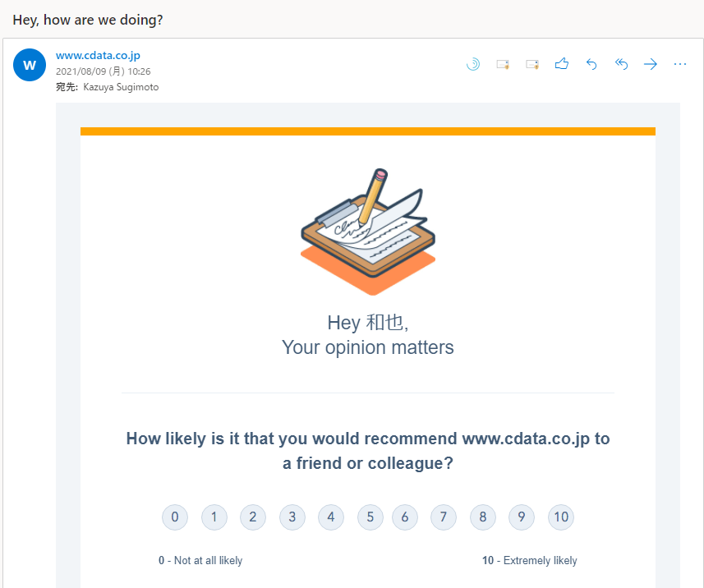Click the clipboard and pencil illustration
Viewport: 704px width, 588px height.
click(367, 232)
